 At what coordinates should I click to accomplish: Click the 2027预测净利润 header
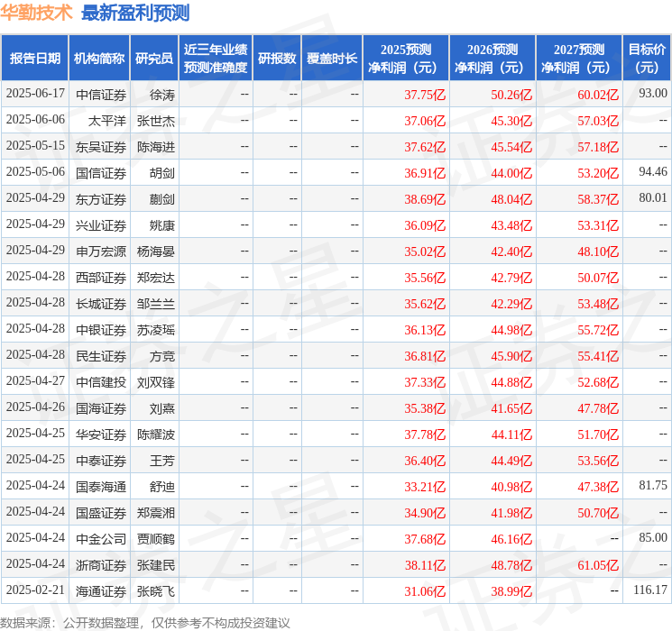[579, 59]
